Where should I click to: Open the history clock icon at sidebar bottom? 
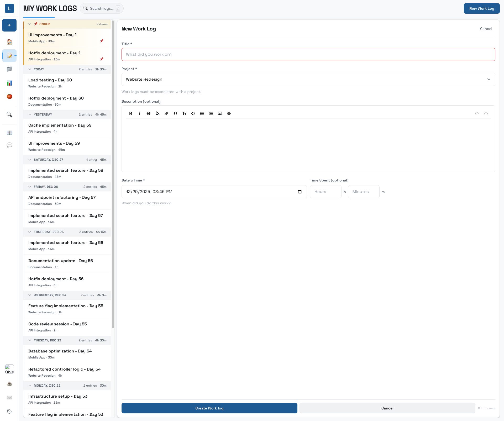(x=9, y=412)
